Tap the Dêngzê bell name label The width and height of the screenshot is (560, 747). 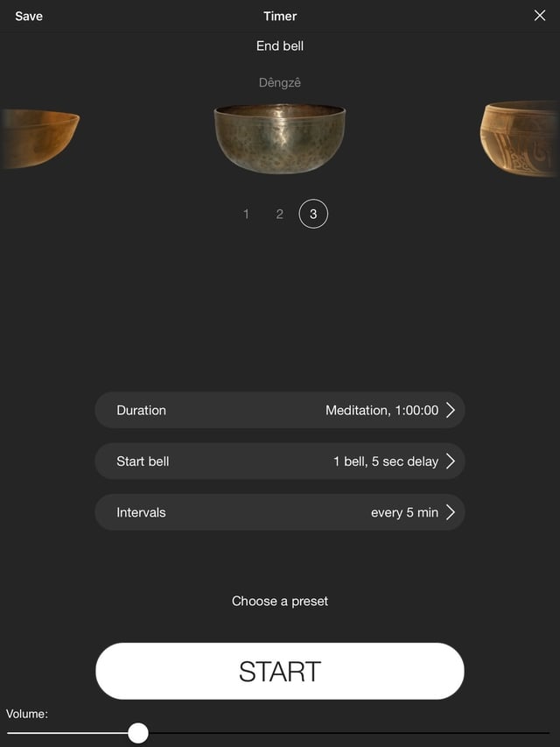(280, 83)
